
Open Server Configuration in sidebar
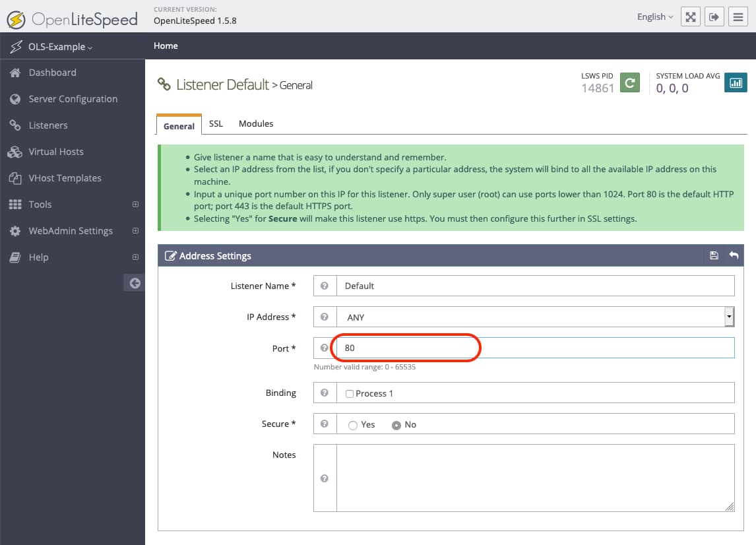[x=73, y=99]
